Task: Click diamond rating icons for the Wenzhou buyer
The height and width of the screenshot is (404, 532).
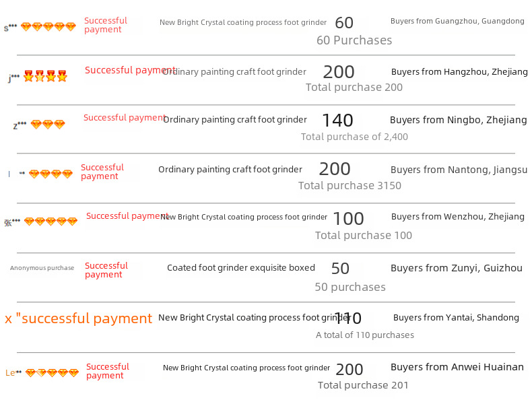Action: [x=51, y=222]
